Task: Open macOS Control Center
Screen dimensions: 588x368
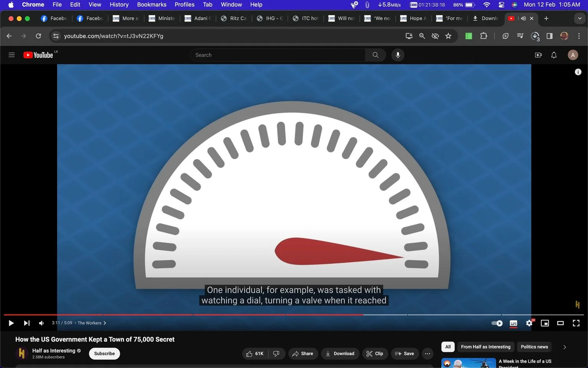Action: [x=501, y=5]
